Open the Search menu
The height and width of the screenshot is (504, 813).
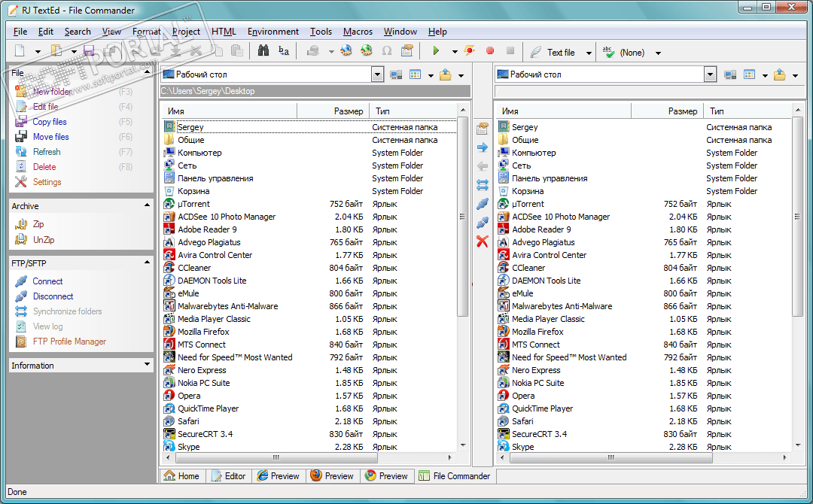tap(78, 32)
